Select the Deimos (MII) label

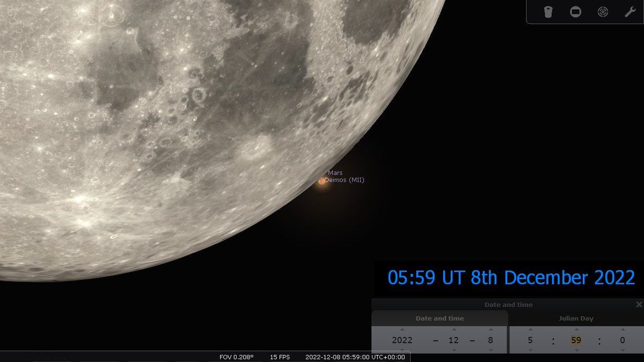(x=346, y=180)
